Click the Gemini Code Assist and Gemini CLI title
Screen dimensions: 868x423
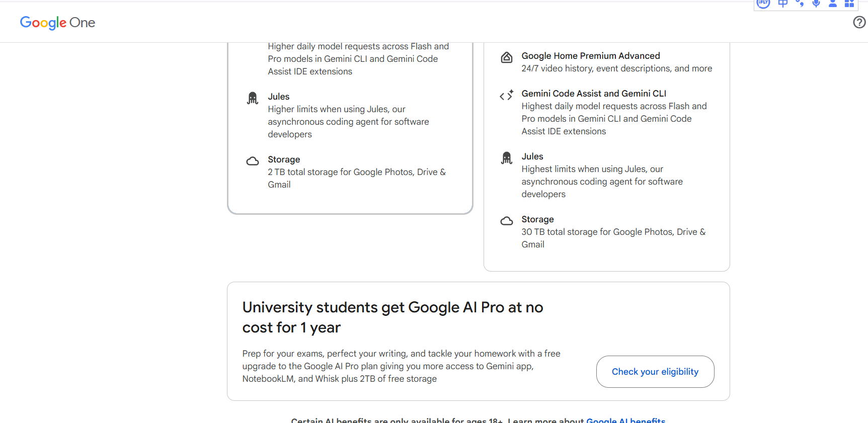pos(594,94)
